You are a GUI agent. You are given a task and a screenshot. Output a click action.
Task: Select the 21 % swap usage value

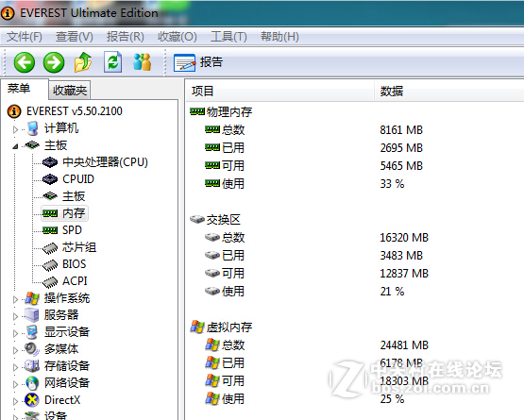[x=392, y=292]
